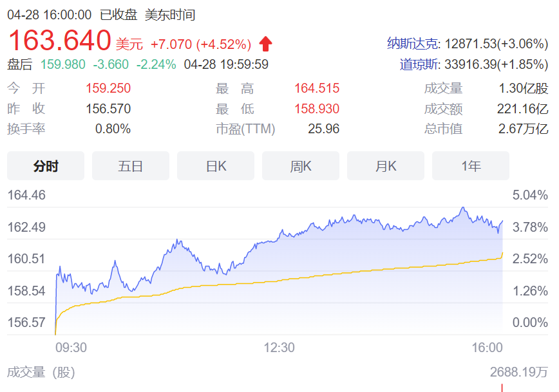Image resolution: width=559 pixels, height=392 pixels.
Task: Click the 16:00 closing time marker
Action: tap(487, 348)
